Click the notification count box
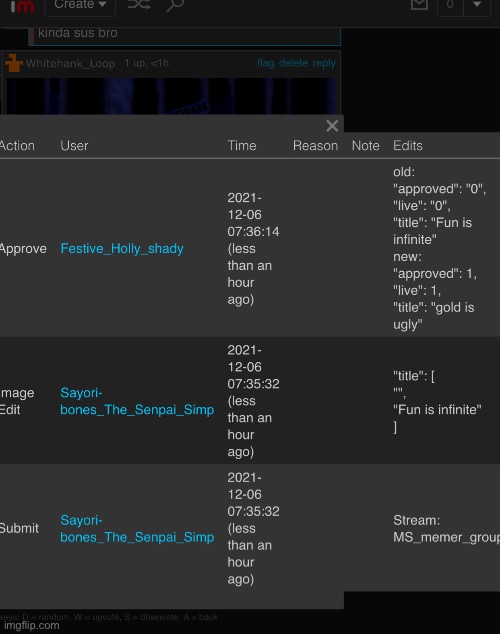Screen dimensions: 500x634 (450, 6)
